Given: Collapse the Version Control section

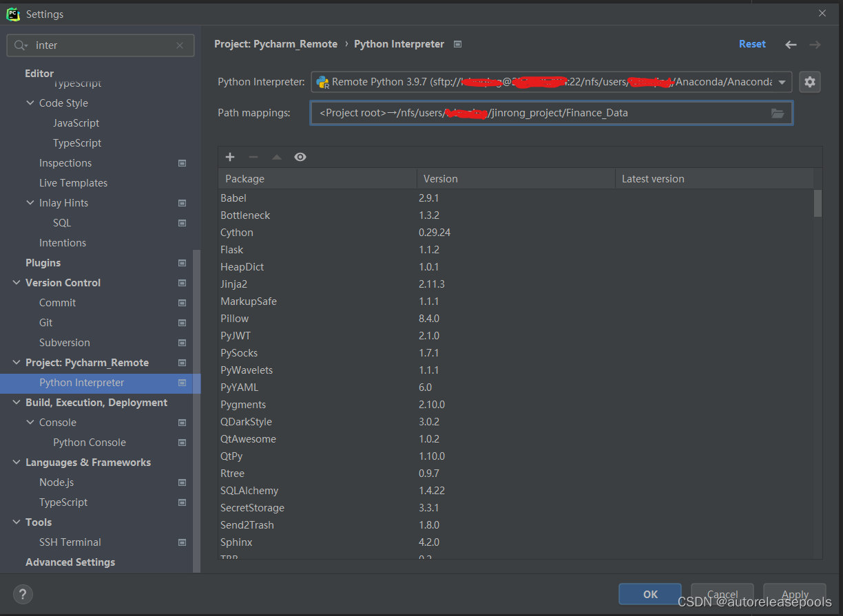Looking at the screenshot, I should coord(17,283).
